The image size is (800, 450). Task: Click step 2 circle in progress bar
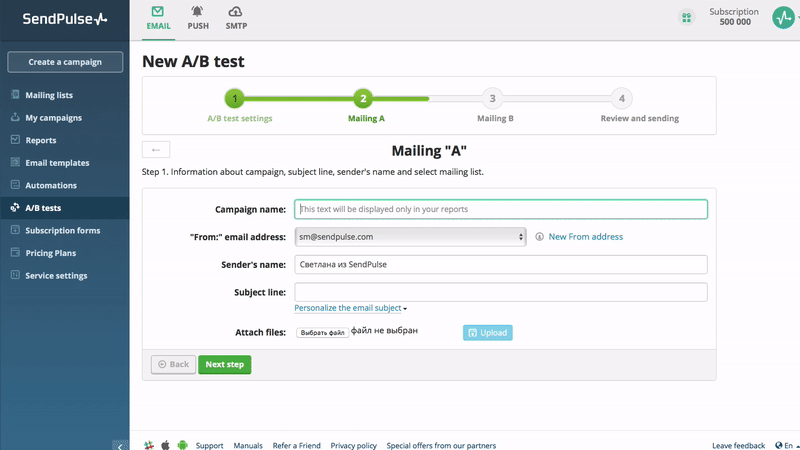(363, 98)
